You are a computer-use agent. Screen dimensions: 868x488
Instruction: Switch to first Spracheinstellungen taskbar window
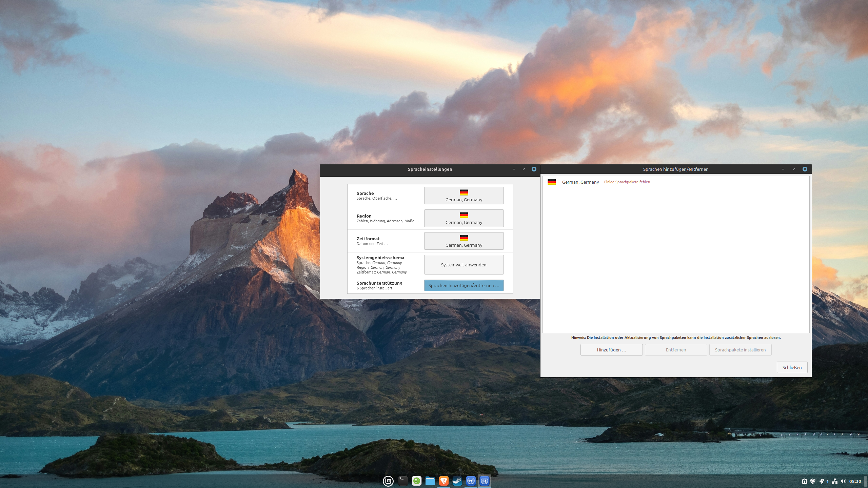coord(471,481)
